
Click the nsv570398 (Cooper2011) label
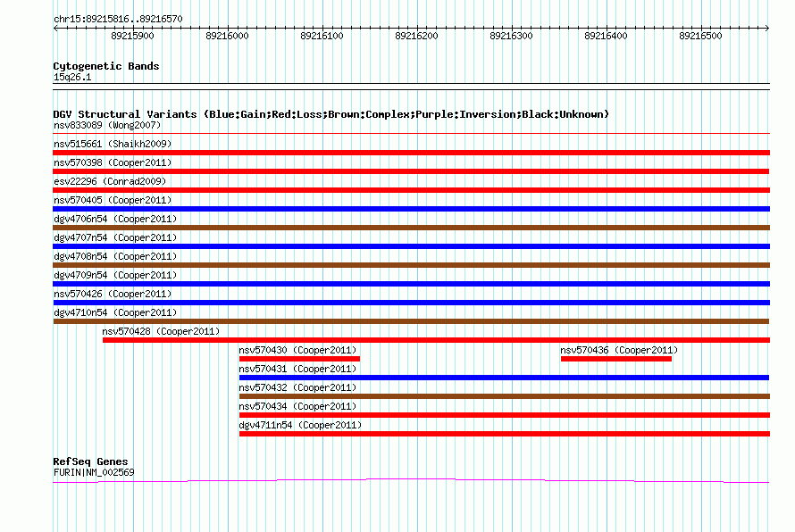pos(113,162)
